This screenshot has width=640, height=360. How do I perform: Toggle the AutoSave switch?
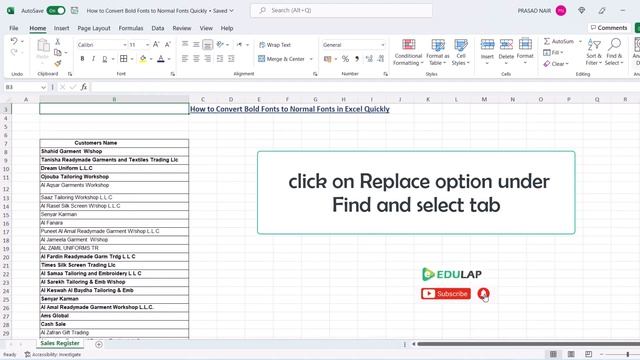tap(56, 11)
